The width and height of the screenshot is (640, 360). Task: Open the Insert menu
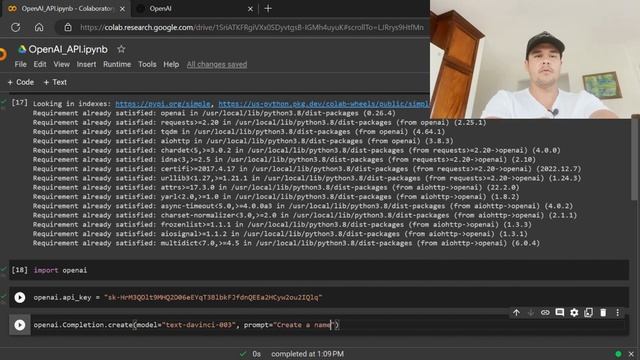point(86,64)
